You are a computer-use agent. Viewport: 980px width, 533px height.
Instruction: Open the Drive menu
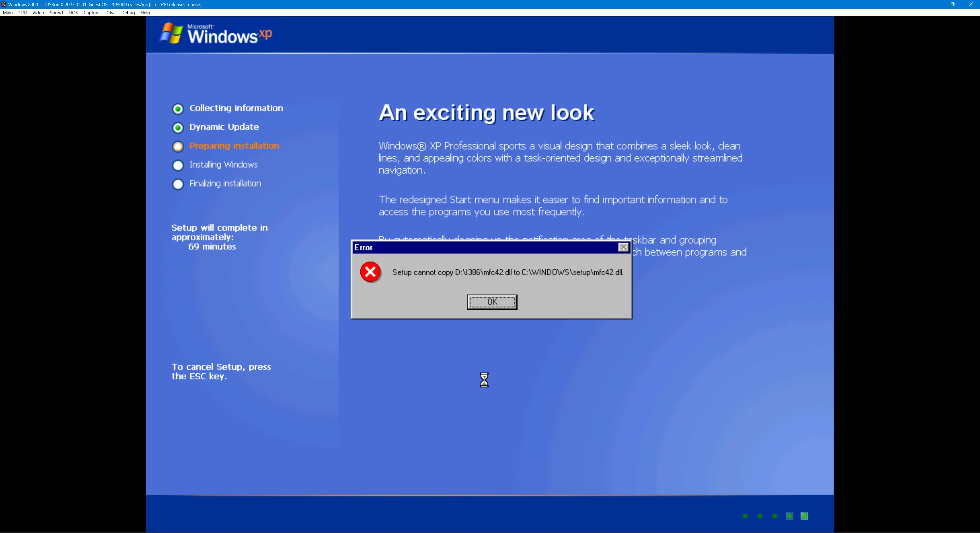pos(110,12)
